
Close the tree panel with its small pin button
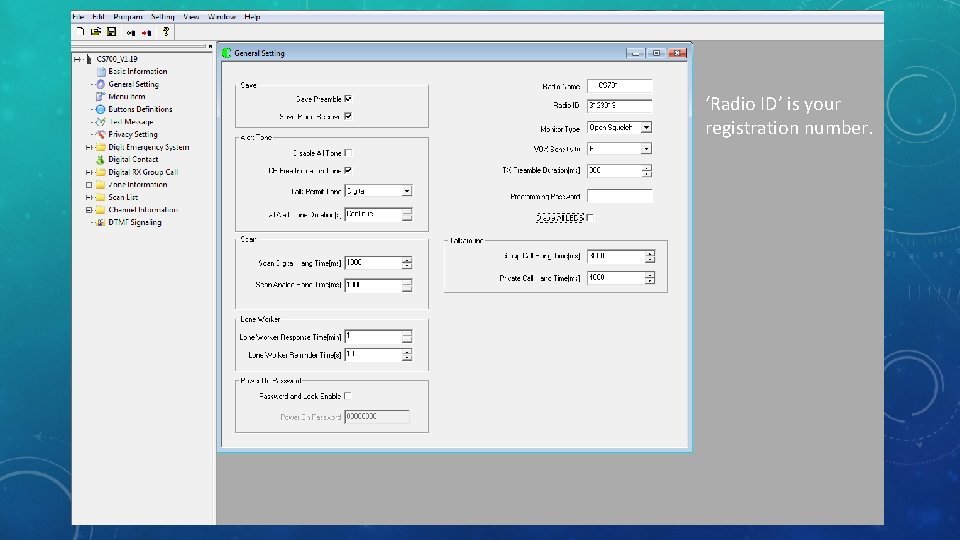210,46
